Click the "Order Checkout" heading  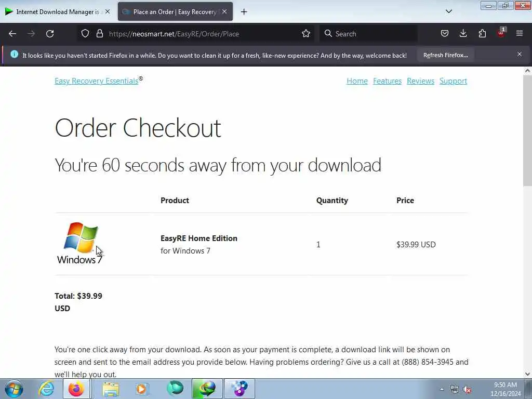pyautogui.click(x=138, y=128)
